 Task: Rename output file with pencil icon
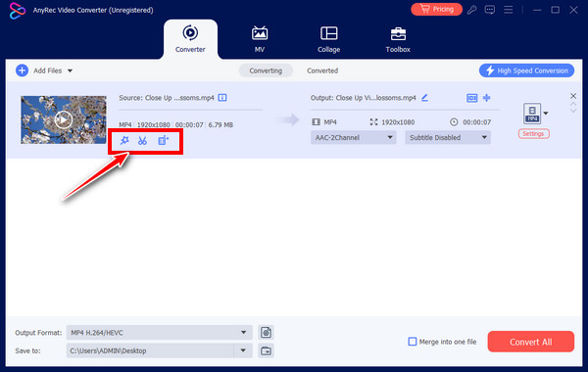click(x=424, y=98)
